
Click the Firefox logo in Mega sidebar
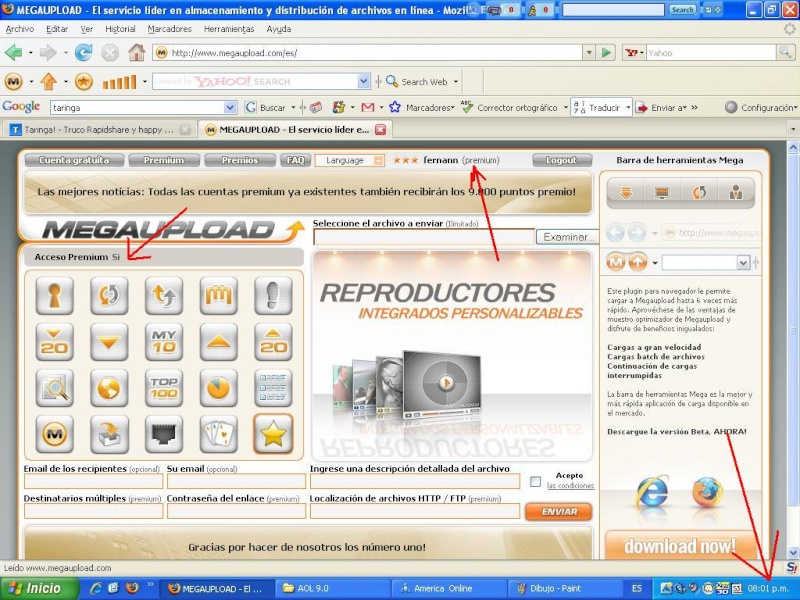pos(707,491)
